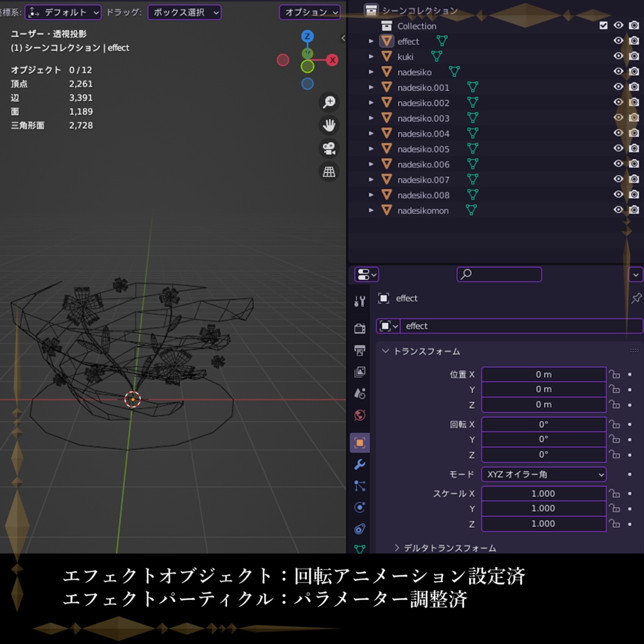This screenshot has width=644, height=644.
Task: Click the negative Z axis gizmo circle
Action: tap(307, 84)
